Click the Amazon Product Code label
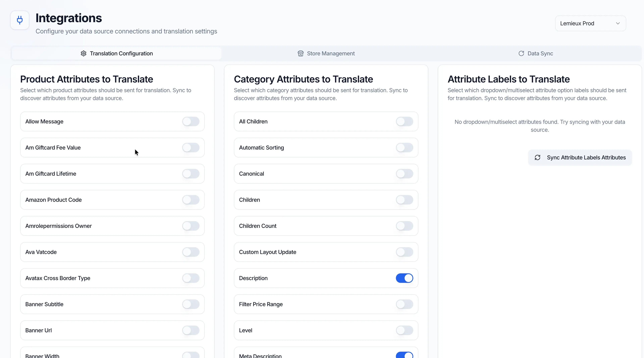 (53, 200)
